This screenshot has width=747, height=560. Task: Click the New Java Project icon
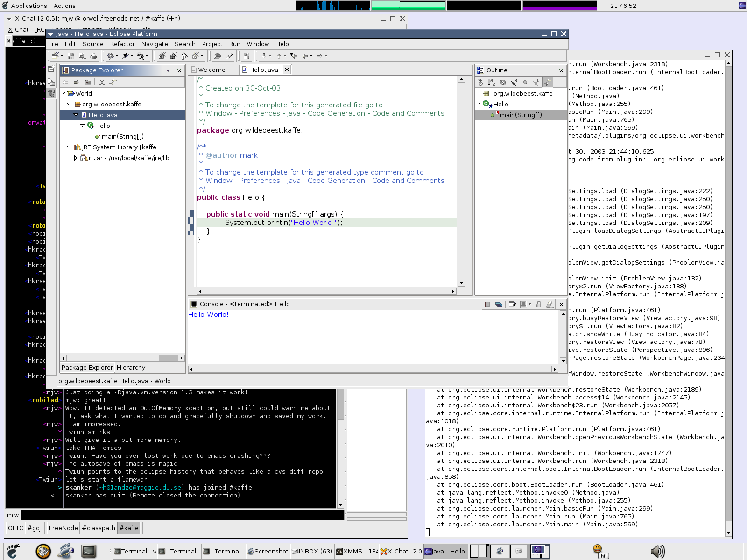(162, 56)
